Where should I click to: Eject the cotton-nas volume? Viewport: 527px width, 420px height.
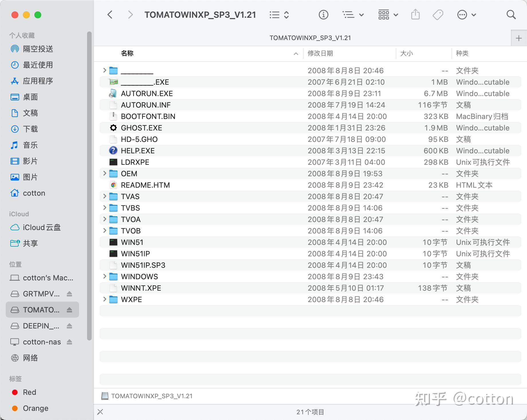point(69,342)
